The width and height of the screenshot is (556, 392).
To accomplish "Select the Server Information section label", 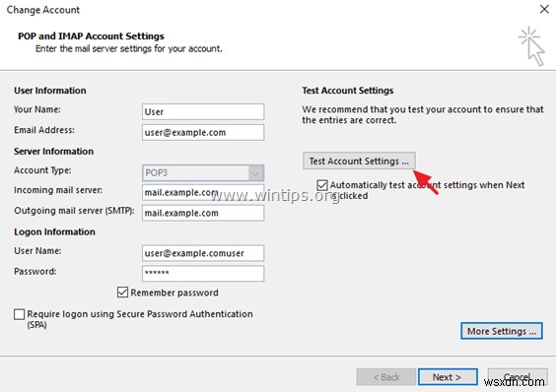I will point(54,152).
